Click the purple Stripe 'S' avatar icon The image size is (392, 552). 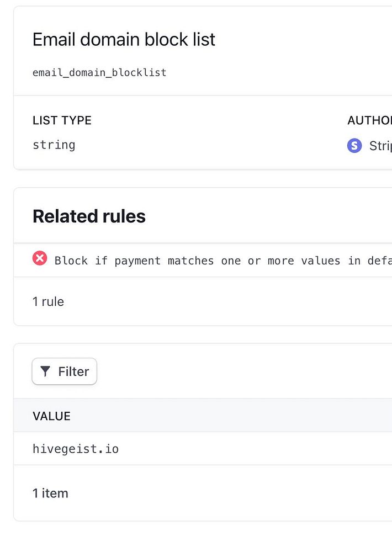(x=354, y=146)
